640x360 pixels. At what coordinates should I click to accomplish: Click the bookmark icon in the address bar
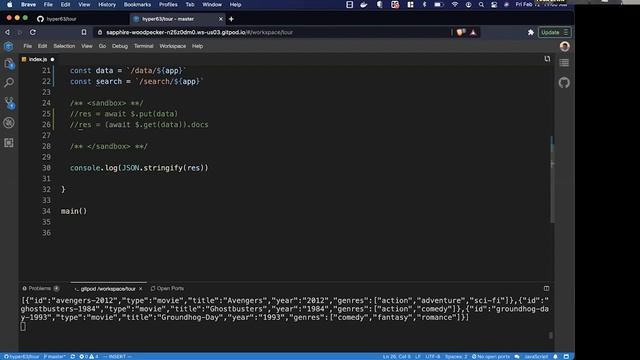(x=84, y=32)
